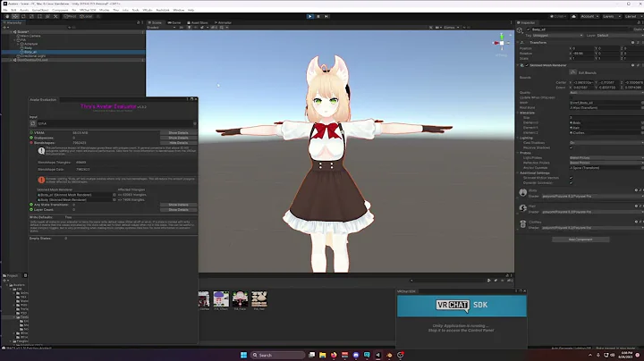Open the Layer dropdown in Inspector
Screen dimensions: 644x361
tap(620, 35)
